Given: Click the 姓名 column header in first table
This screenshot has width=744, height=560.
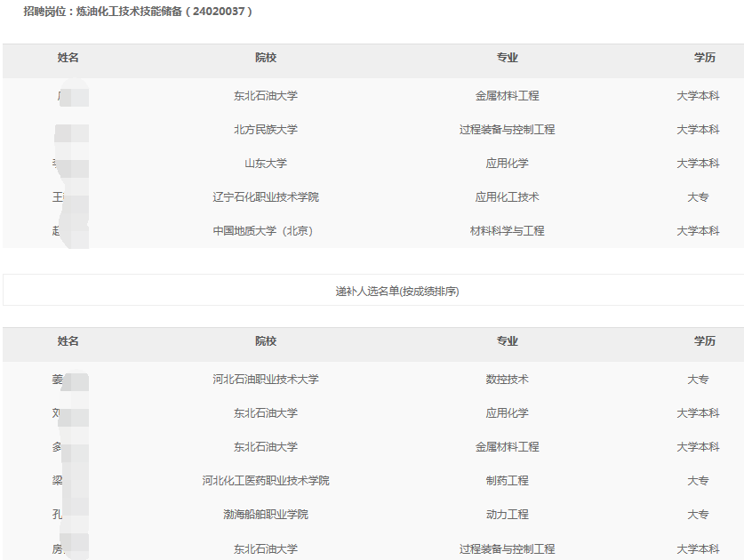Looking at the screenshot, I should coord(68,57).
